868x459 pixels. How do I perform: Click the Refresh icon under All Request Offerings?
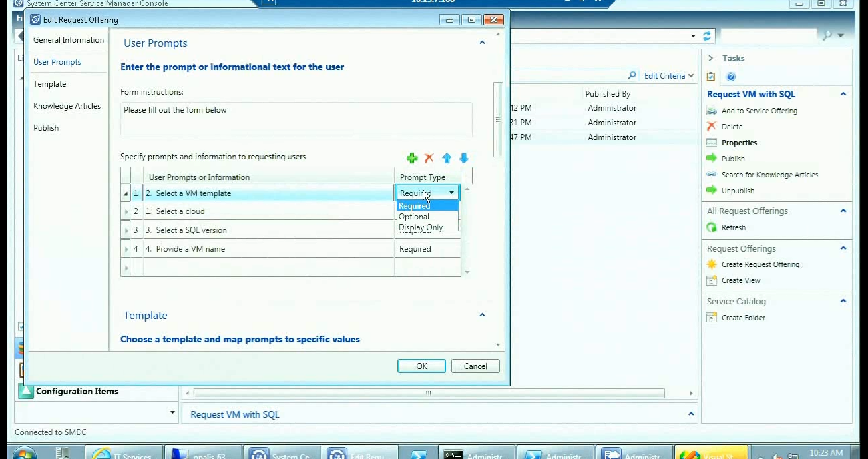click(x=712, y=227)
